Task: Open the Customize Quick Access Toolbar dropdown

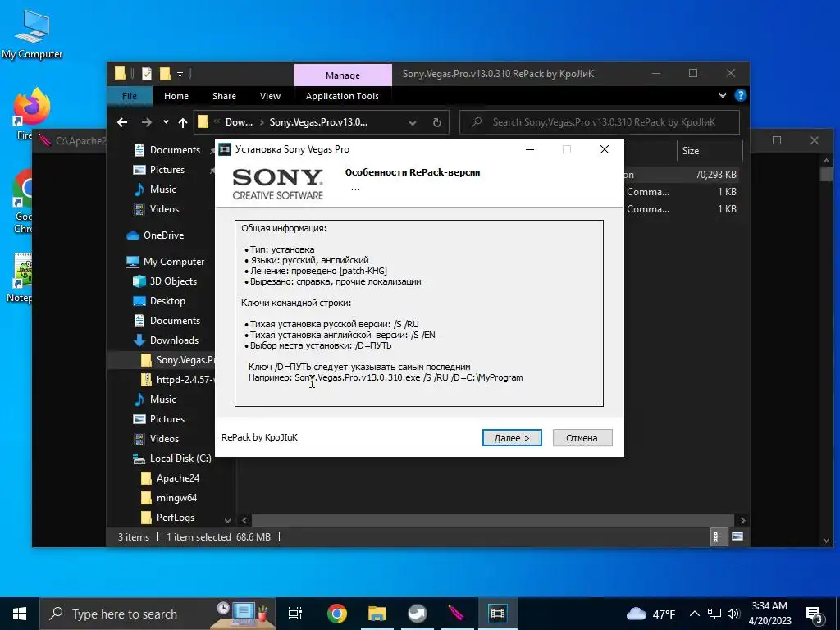Action: pyautogui.click(x=180, y=74)
